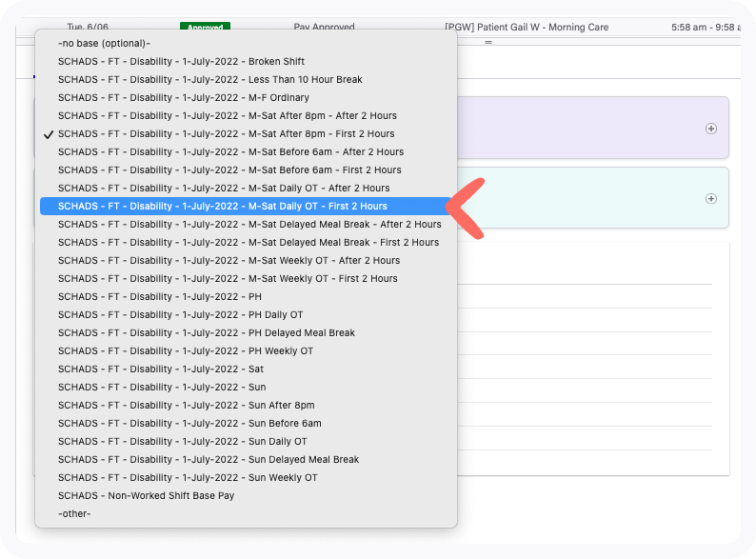
Task: Pick the Sun Before 6am option
Action: tap(189, 424)
